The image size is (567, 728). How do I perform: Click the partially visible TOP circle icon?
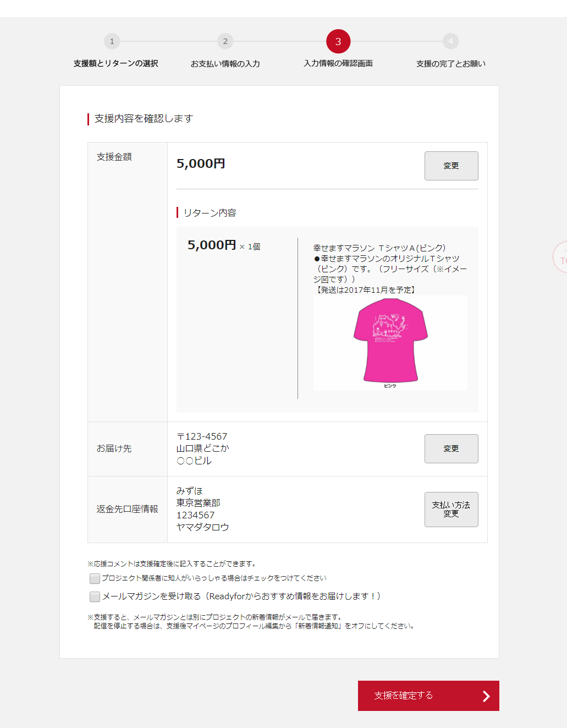click(560, 257)
